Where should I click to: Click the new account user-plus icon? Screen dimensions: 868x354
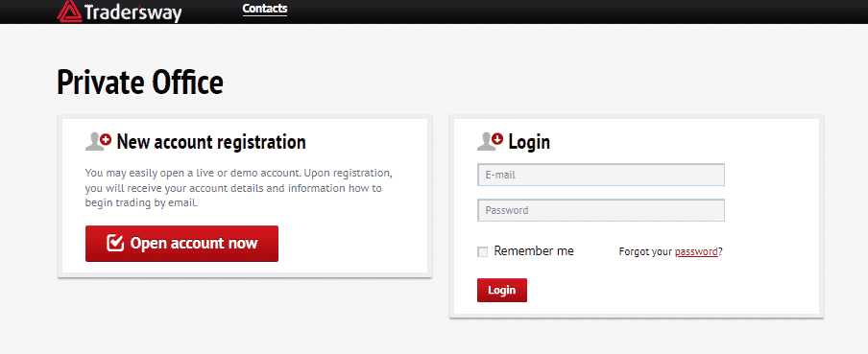(x=99, y=142)
